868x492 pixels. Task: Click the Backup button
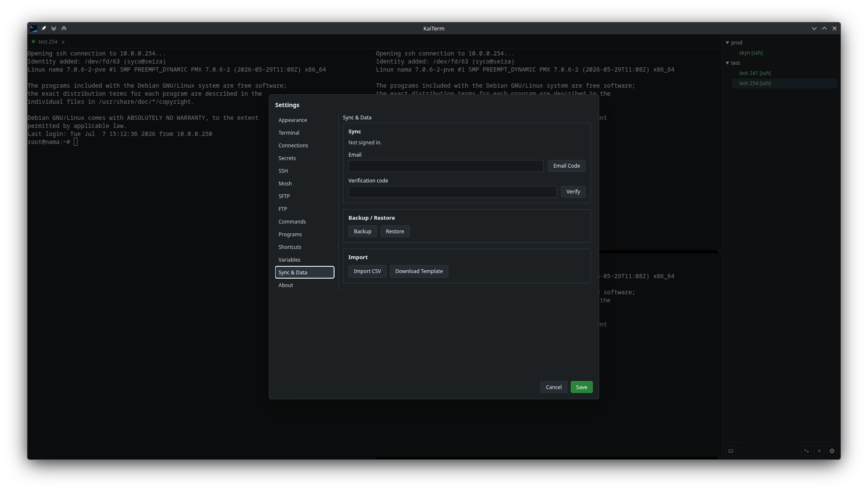click(362, 232)
